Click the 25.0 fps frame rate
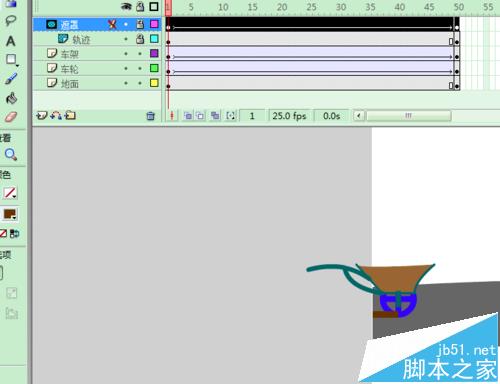 tap(289, 116)
